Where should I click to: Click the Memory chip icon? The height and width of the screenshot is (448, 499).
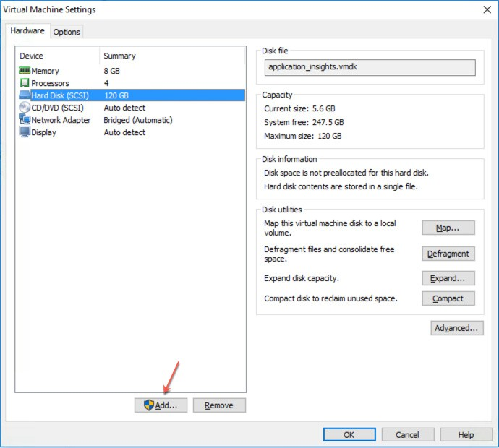[25, 71]
